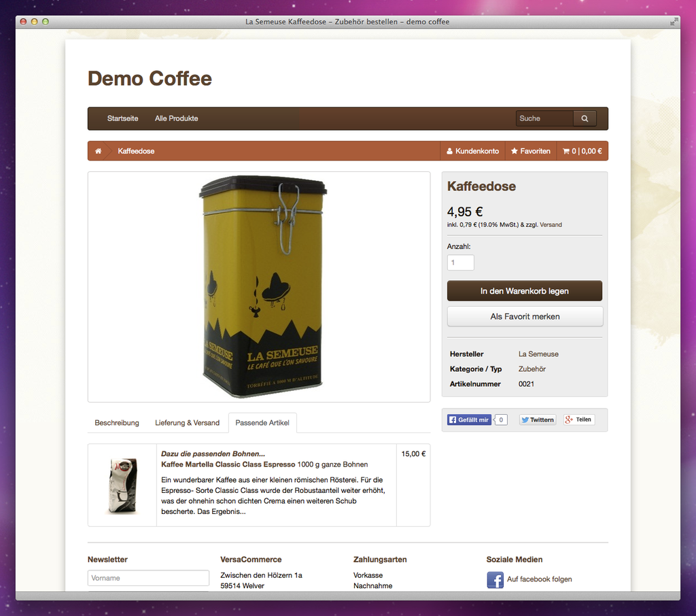Click the Anzahl: label
The image size is (696, 616).
coord(459,247)
